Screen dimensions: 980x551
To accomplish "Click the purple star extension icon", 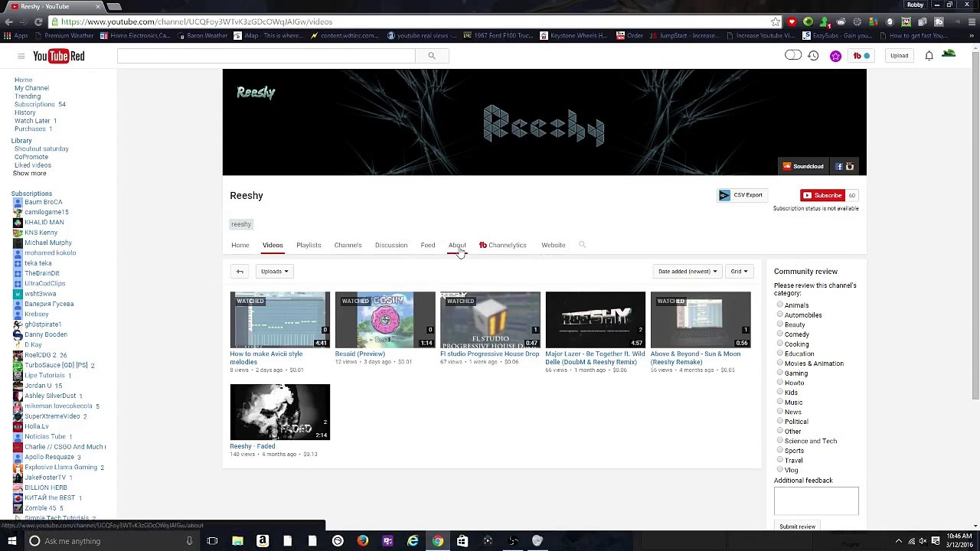I will (835, 56).
